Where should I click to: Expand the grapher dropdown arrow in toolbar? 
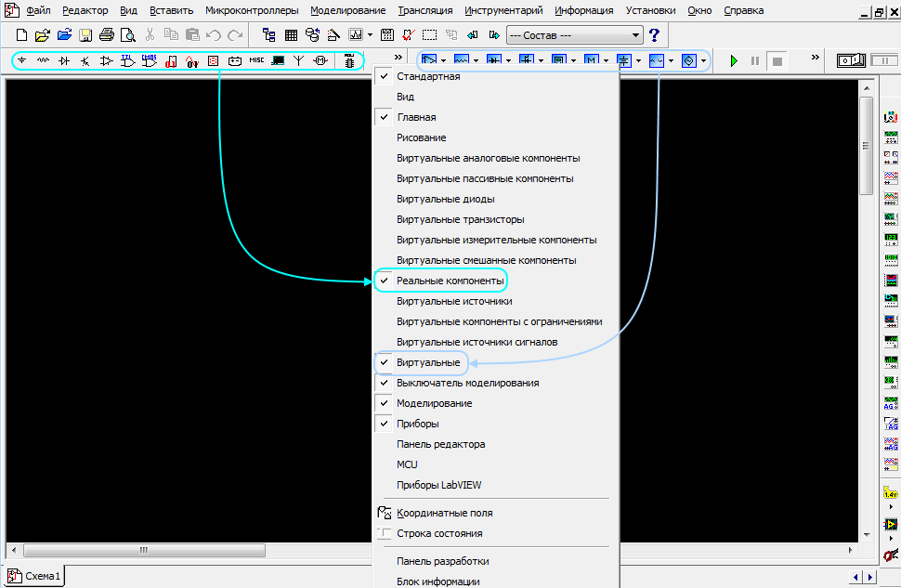(x=370, y=35)
